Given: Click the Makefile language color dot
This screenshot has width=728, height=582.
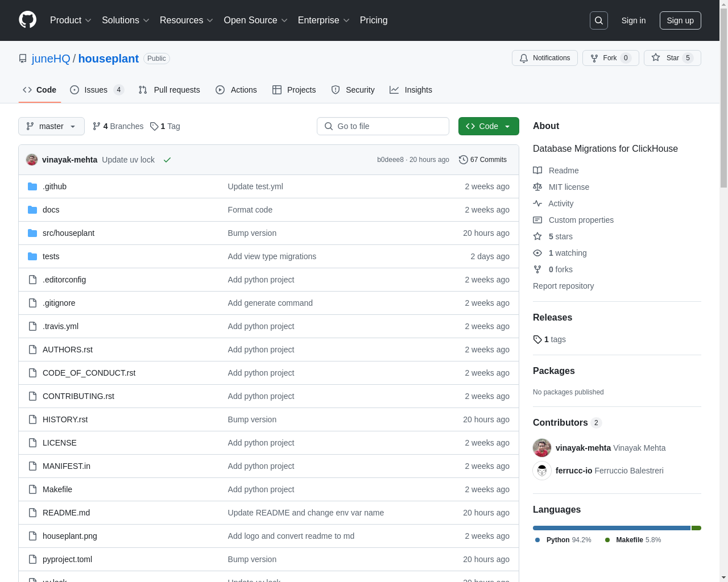Looking at the screenshot, I should coord(607,540).
